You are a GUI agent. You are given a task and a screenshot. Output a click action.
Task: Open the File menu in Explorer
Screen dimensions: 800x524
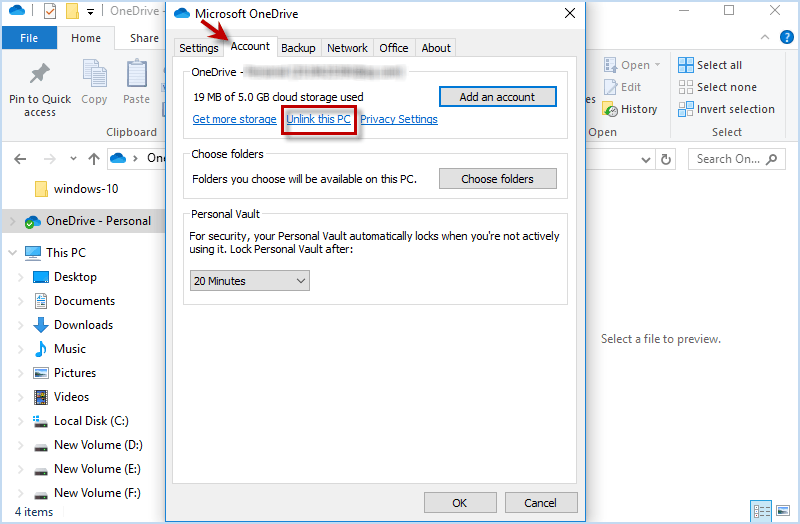point(29,38)
